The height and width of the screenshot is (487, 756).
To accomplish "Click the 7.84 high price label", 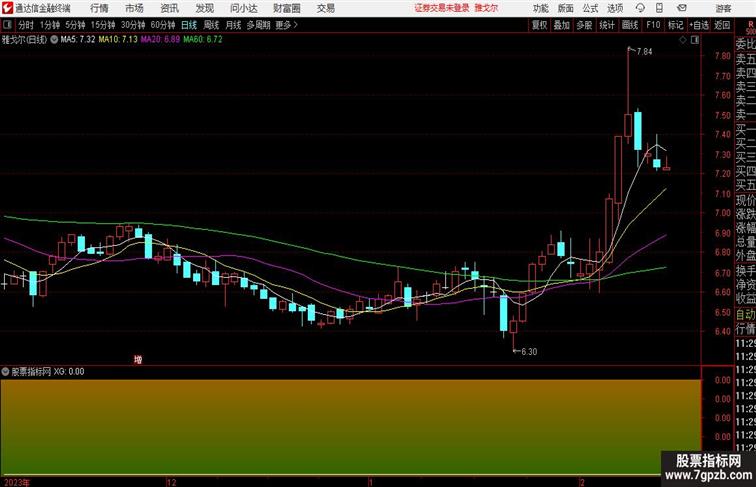I will tap(645, 52).
